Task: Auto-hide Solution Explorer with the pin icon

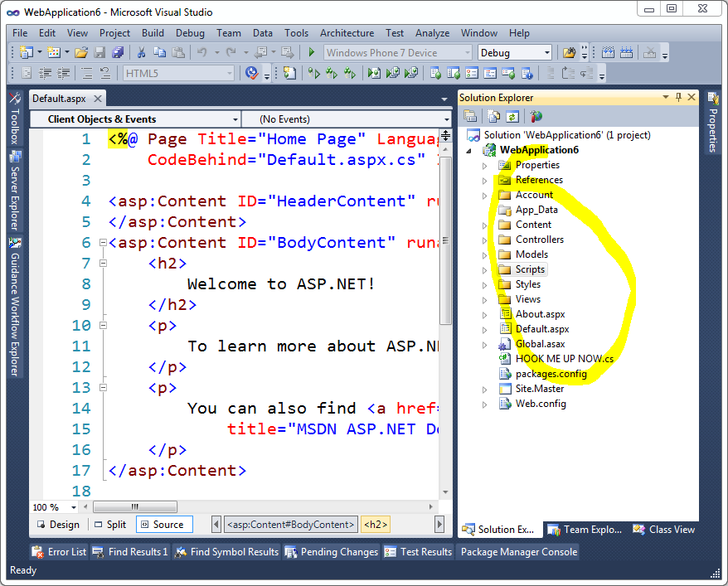Action: tap(678, 97)
